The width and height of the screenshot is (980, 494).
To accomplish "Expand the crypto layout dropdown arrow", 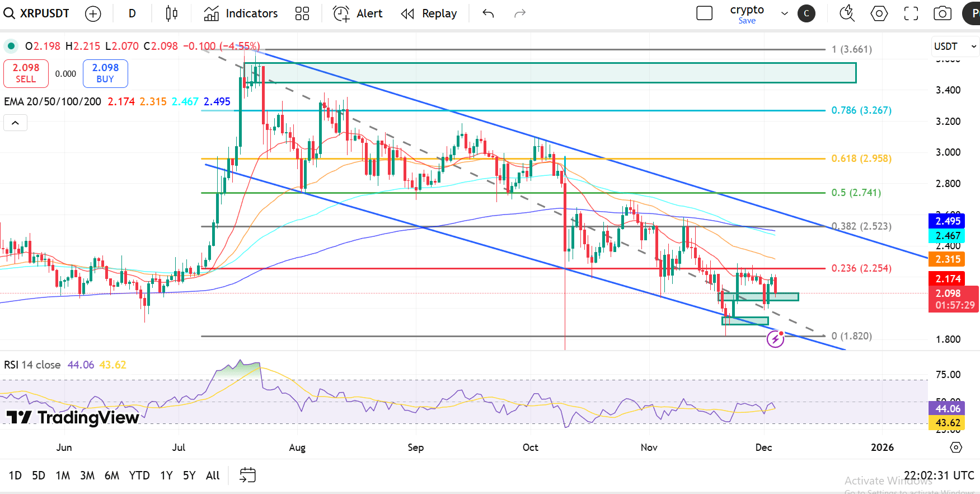I will (785, 13).
